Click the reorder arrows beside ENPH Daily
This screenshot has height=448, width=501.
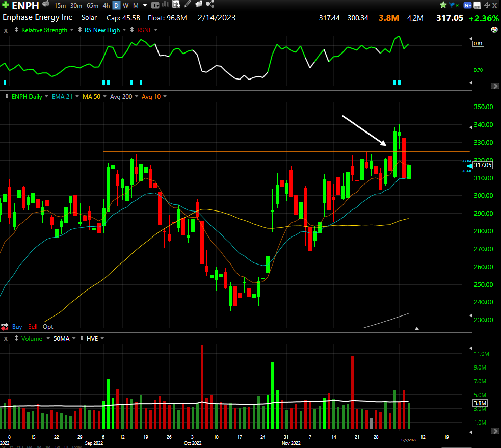(7, 96)
